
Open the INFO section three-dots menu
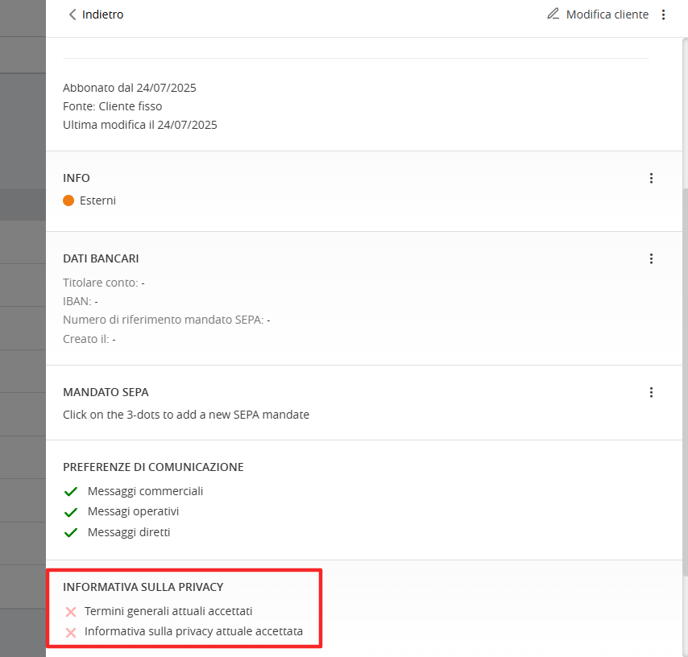pos(651,178)
